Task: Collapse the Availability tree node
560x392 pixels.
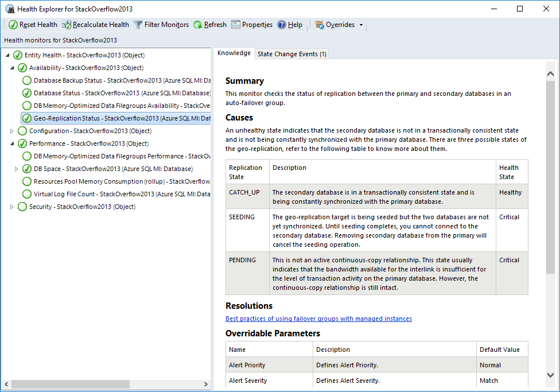Action: 12,68
